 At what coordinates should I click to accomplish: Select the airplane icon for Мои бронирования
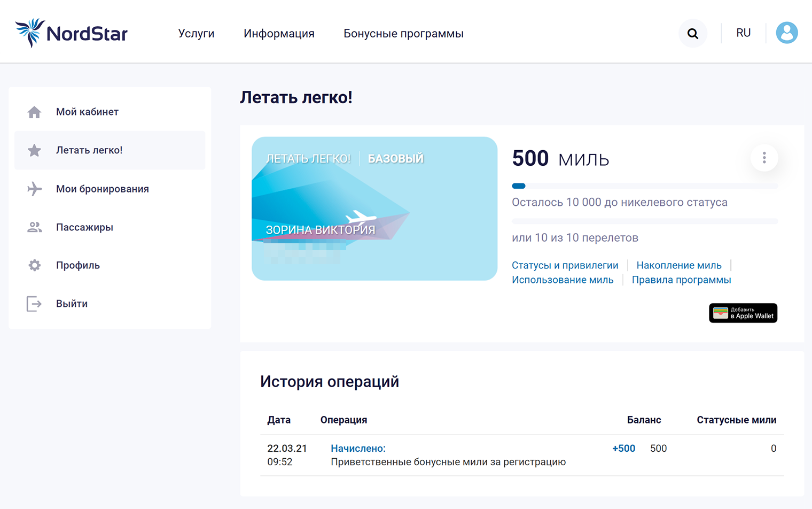pyautogui.click(x=34, y=189)
